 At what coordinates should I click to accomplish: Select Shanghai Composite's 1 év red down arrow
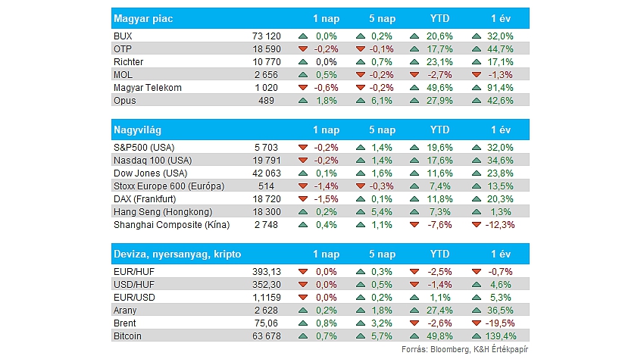tap(477, 224)
